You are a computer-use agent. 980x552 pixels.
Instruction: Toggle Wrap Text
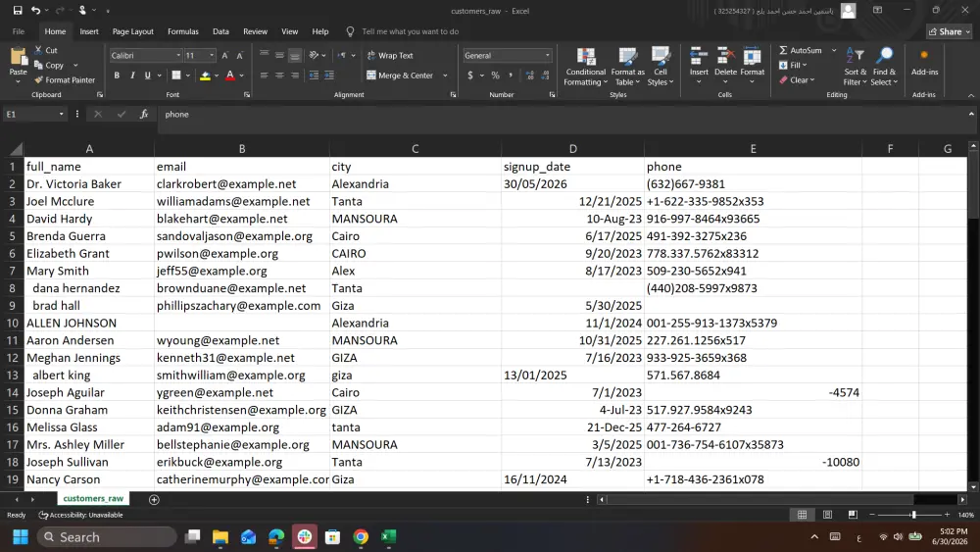(x=390, y=56)
